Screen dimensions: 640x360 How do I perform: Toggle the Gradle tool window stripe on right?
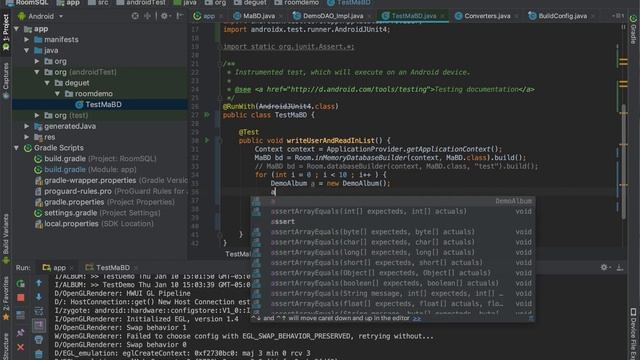(633, 29)
